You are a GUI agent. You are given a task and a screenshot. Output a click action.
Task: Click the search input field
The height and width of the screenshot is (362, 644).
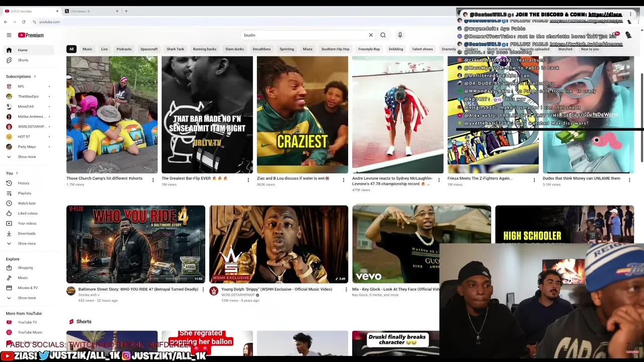coord(306,35)
